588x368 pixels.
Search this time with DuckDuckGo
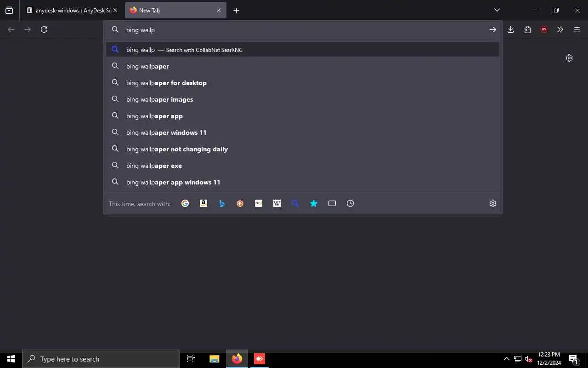point(240,203)
